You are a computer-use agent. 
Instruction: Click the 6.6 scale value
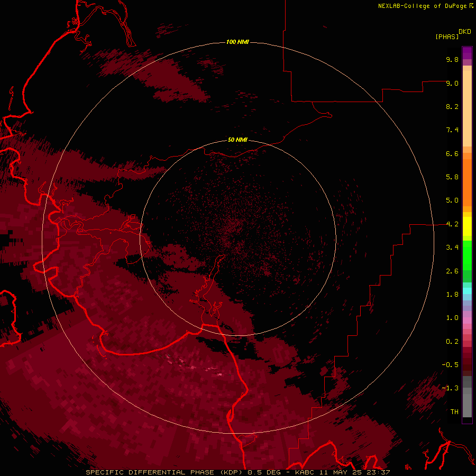[x=452, y=153]
